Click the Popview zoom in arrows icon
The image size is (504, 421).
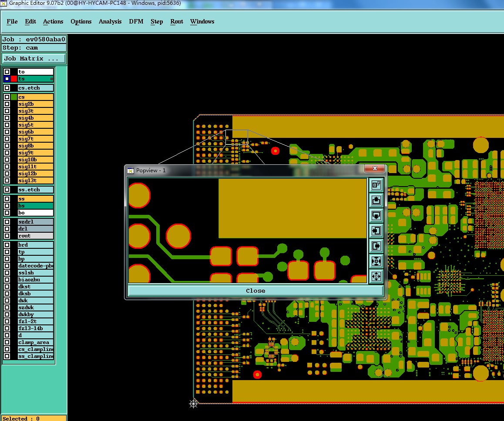click(x=376, y=261)
